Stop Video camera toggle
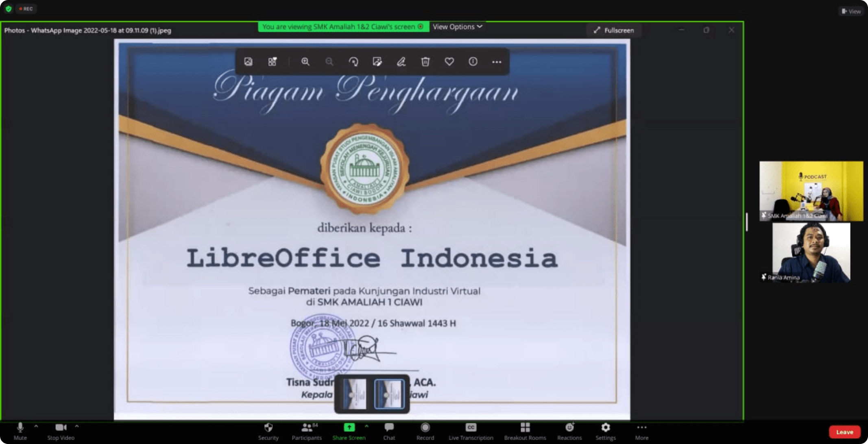The height and width of the screenshot is (444, 868). pos(61,431)
